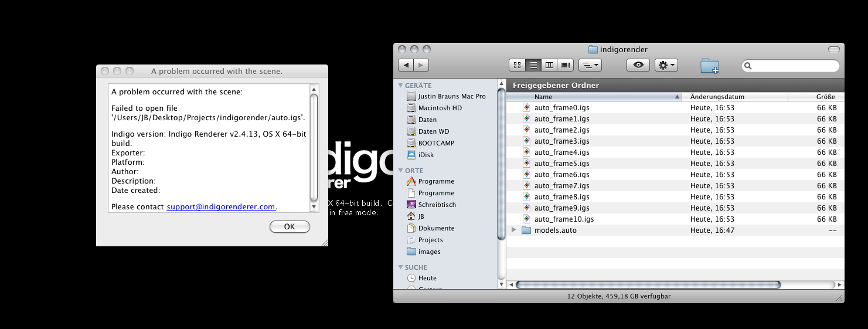Click the new folder toolbar icon
868x329 pixels.
710,66
